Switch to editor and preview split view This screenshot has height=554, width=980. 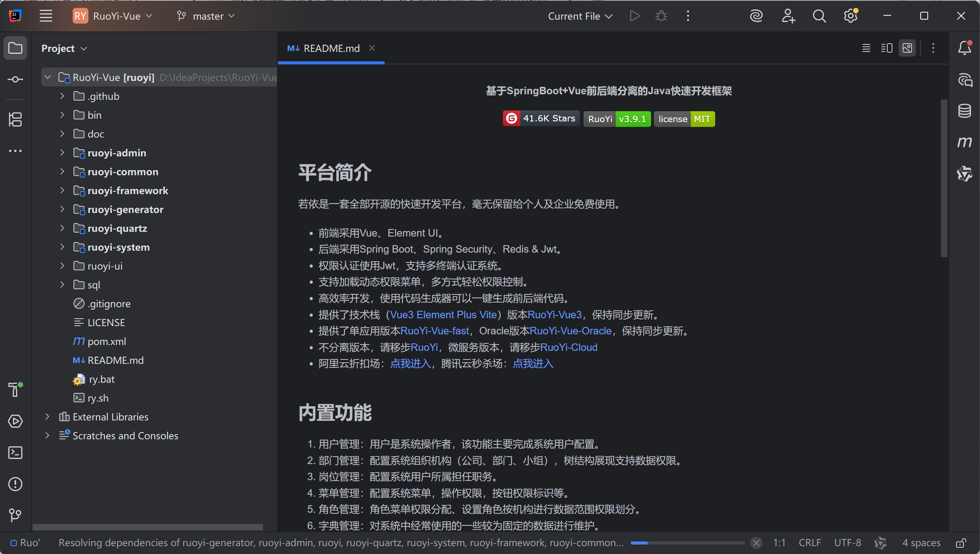click(x=886, y=48)
